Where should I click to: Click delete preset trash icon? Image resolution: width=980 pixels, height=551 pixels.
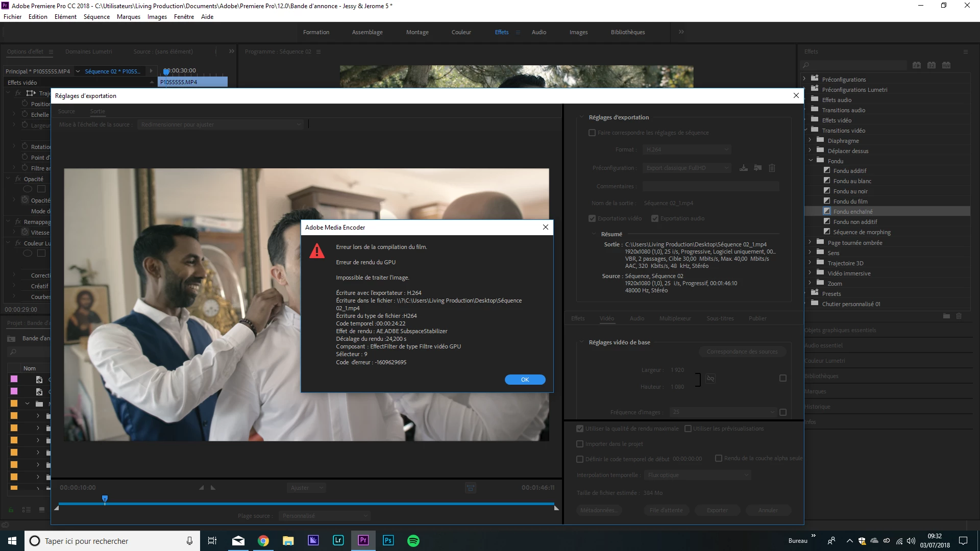pos(772,168)
